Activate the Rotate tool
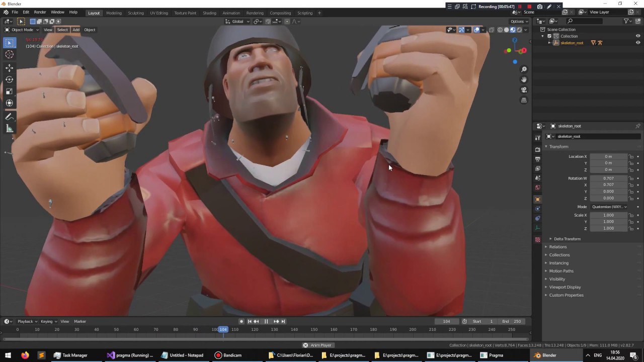This screenshot has width=644, height=362. [10, 79]
